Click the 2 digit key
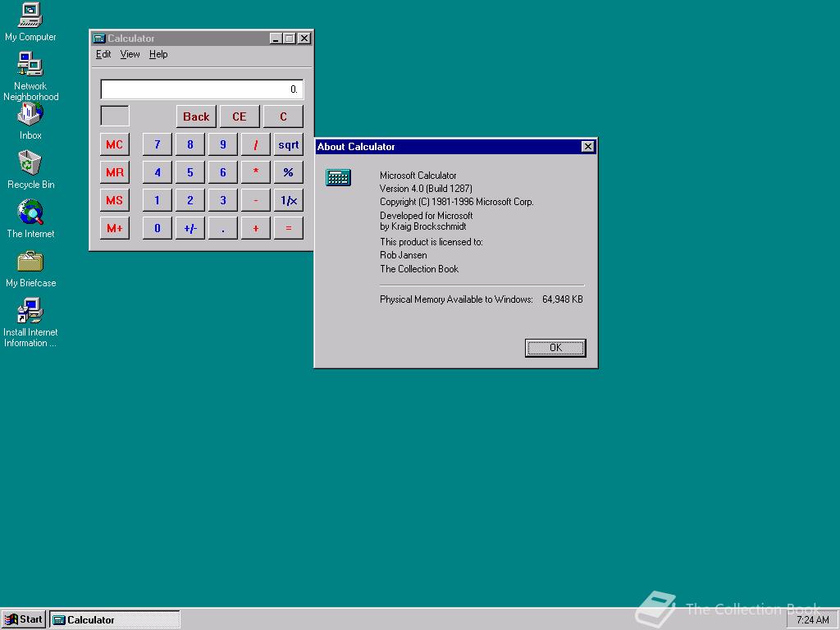This screenshot has width=840, height=630. pyautogui.click(x=190, y=200)
